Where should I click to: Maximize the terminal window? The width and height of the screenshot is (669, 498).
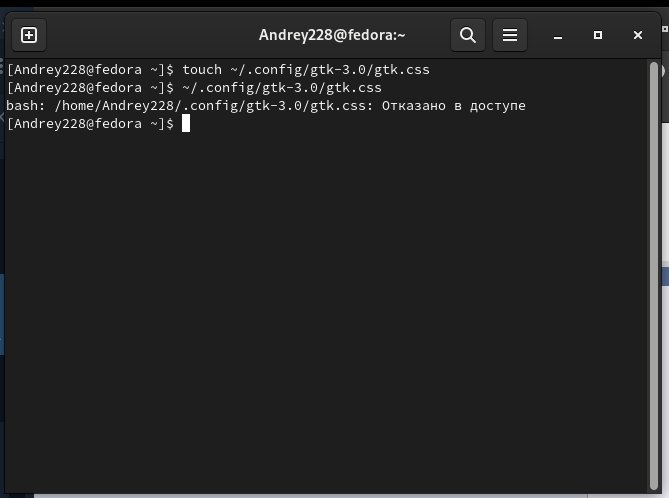[598, 35]
